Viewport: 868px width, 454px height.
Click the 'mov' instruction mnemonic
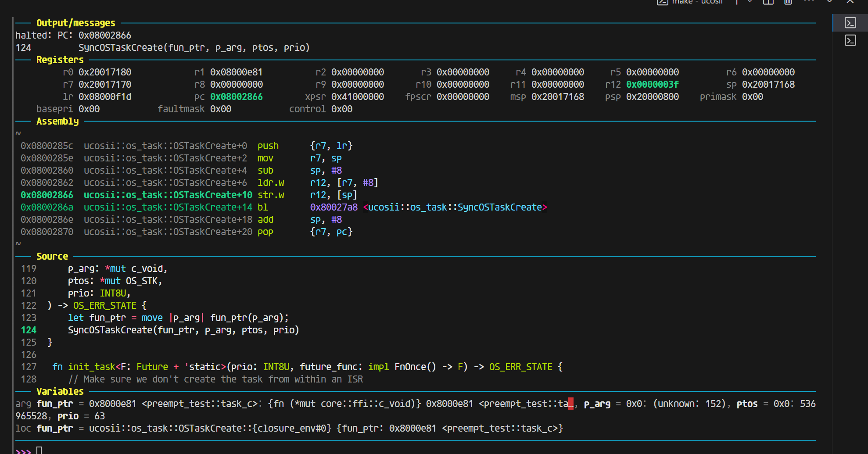pyautogui.click(x=265, y=158)
